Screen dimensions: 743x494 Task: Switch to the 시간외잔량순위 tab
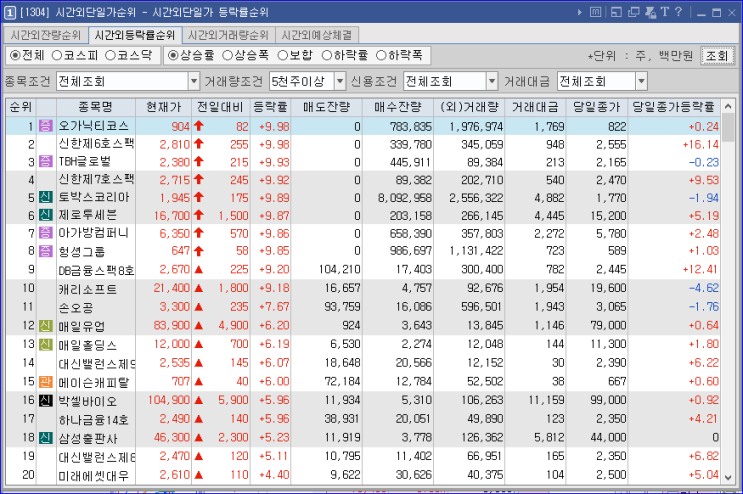pos(45,35)
